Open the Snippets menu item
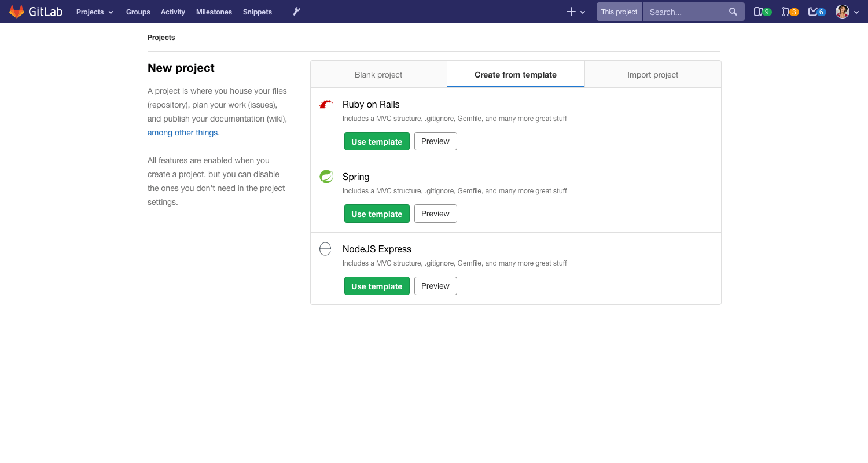This screenshot has width=868, height=463. [257, 12]
